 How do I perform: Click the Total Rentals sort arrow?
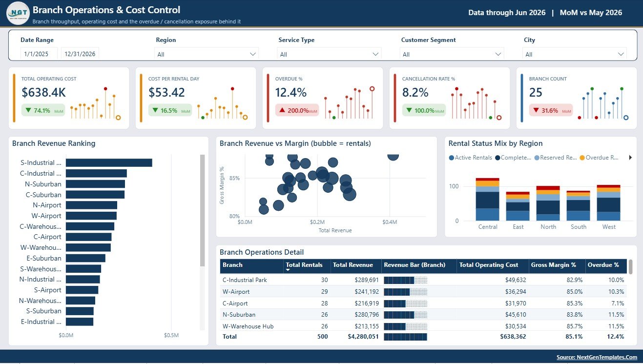click(x=288, y=270)
